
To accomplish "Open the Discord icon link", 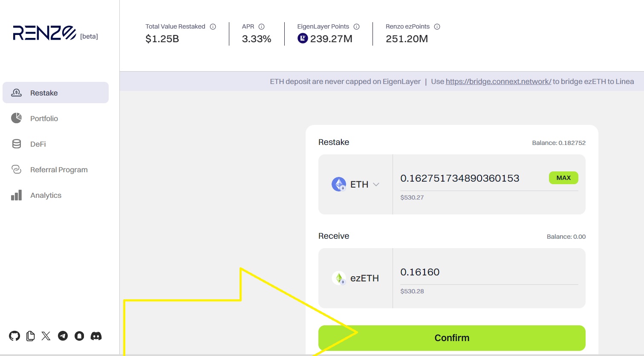I will click(x=96, y=336).
